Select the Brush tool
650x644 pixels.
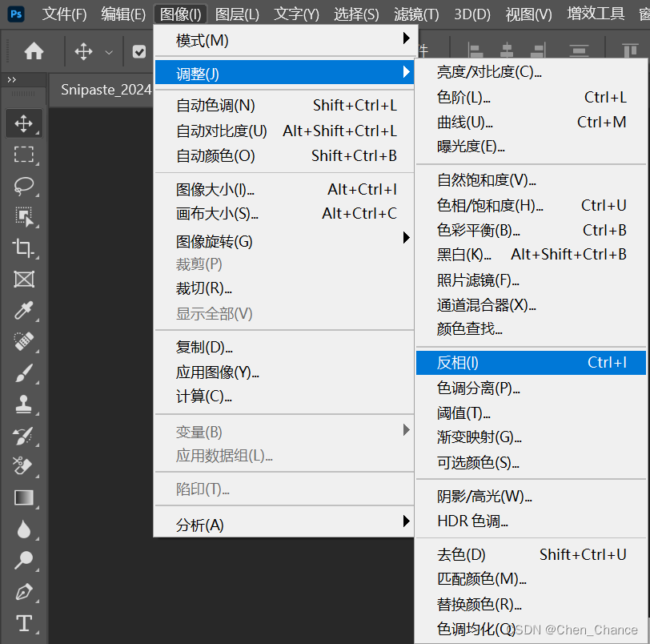point(24,372)
